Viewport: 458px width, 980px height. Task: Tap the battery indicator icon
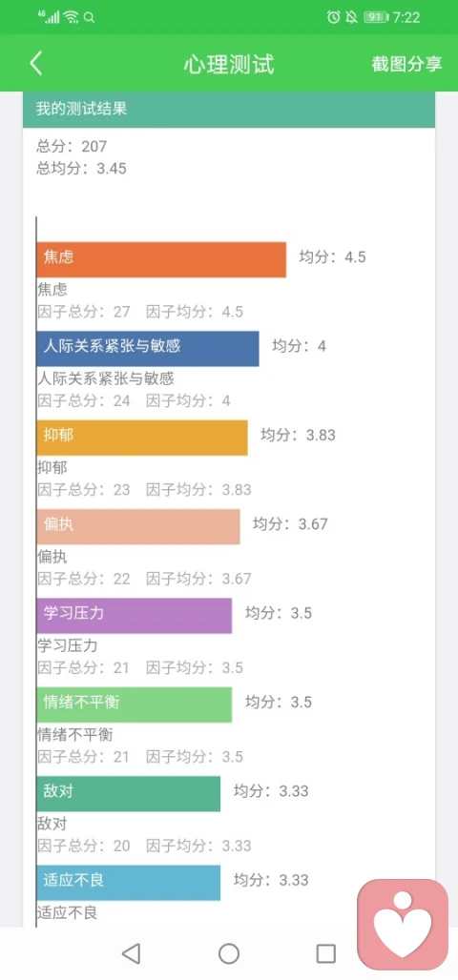click(x=376, y=17)
